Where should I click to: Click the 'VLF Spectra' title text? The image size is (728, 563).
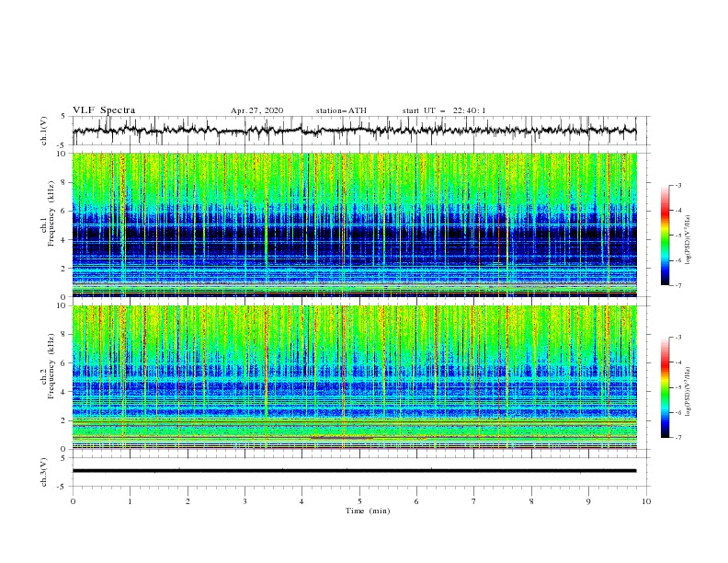click(x=104, y=110)
